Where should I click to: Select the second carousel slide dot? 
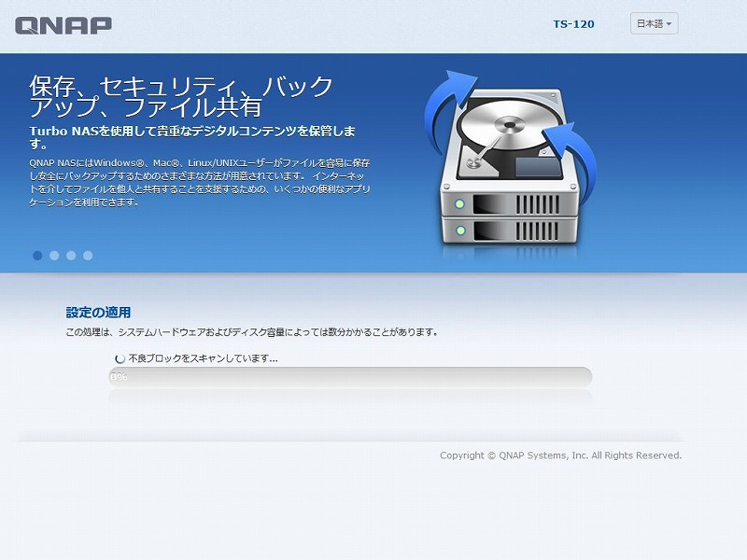point(54,256)
